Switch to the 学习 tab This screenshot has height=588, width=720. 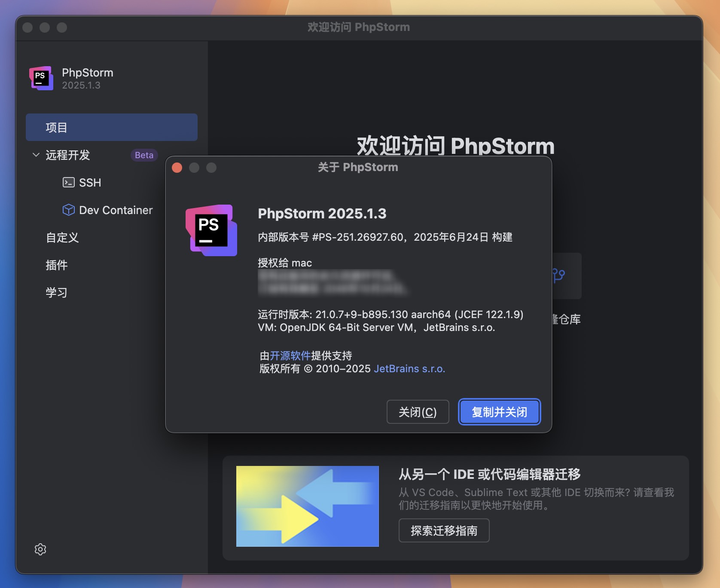57,292
